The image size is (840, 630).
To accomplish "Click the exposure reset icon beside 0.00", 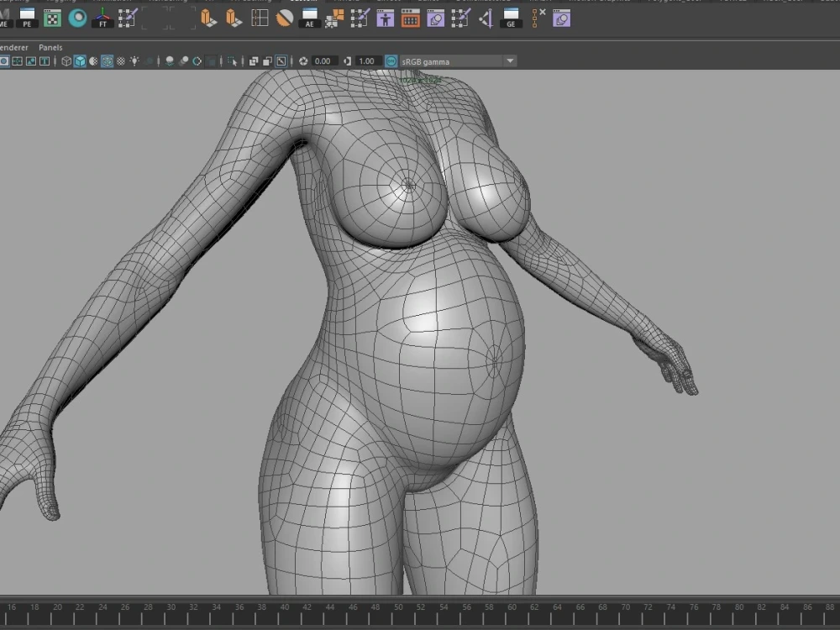I will (x=303, y=61).
